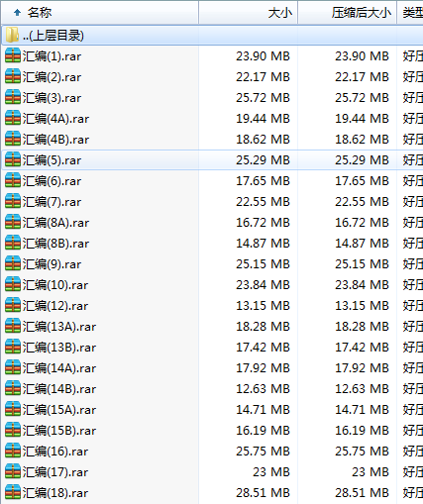The width and height of the screenshot is (423, 504).
Task: Open the 上层目录 parent folder icon
Action: (12, 35)
